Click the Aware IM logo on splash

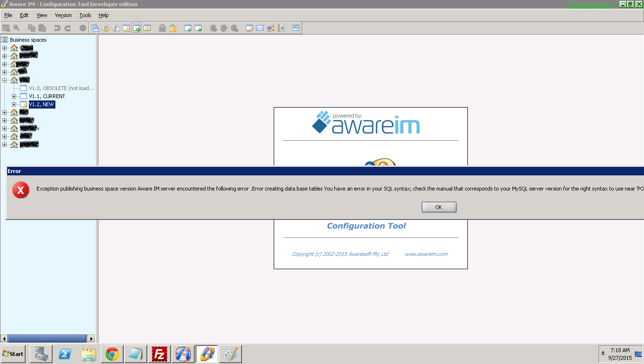coord(366,123)
